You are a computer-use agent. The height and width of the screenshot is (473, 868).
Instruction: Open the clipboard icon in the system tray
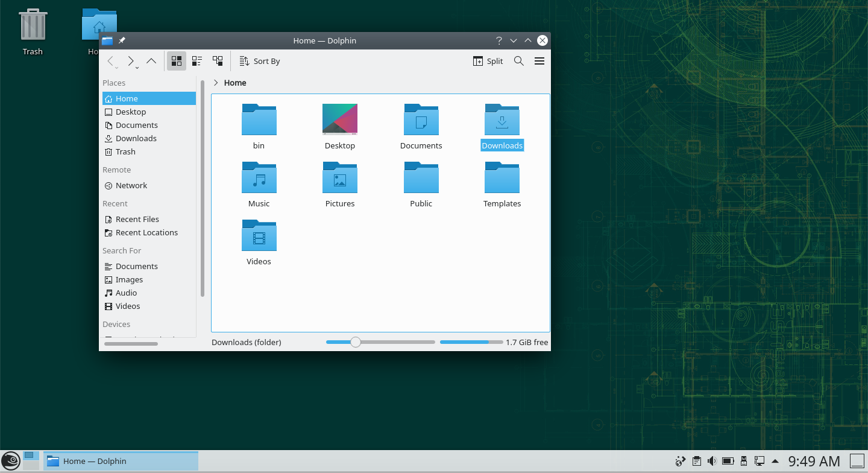(697, 460)
